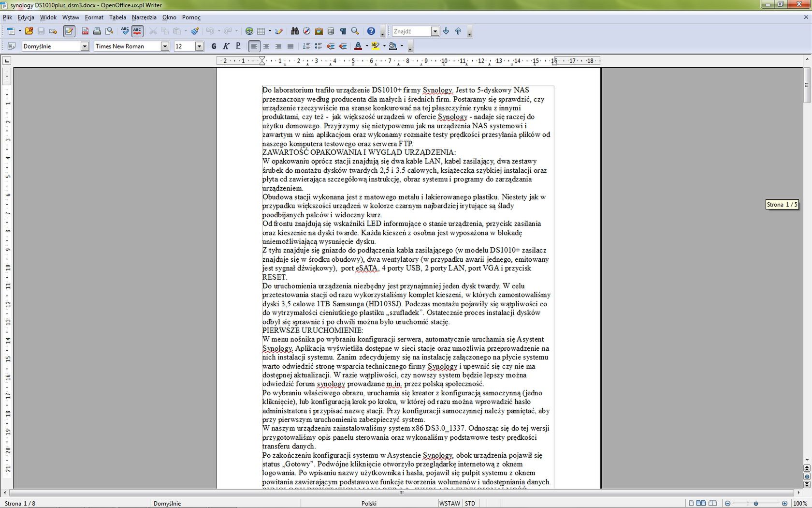Viewport: 812px width, 508px height.
Task: Find previous with the up arrow
Action: (458, 31)
